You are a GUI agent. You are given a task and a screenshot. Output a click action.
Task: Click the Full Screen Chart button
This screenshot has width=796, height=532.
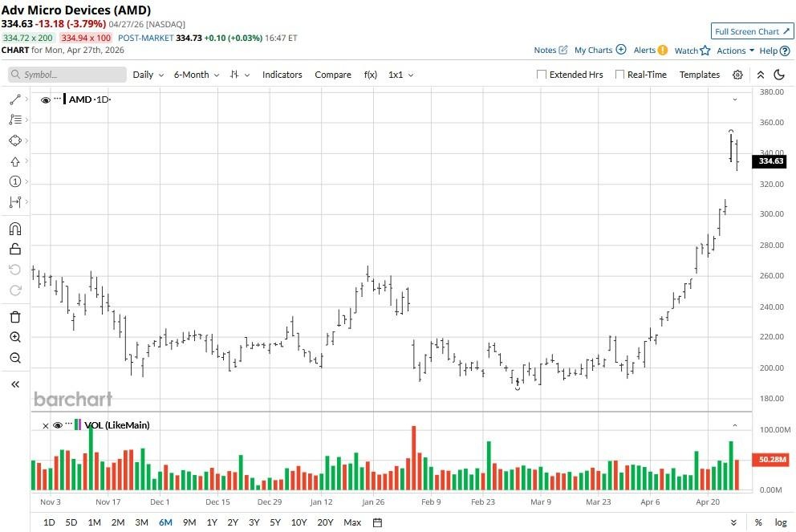click(x=752, y=31)
